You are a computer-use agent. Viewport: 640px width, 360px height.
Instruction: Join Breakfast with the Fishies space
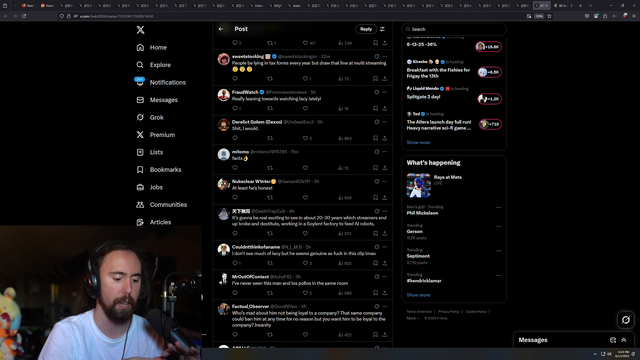489,72
